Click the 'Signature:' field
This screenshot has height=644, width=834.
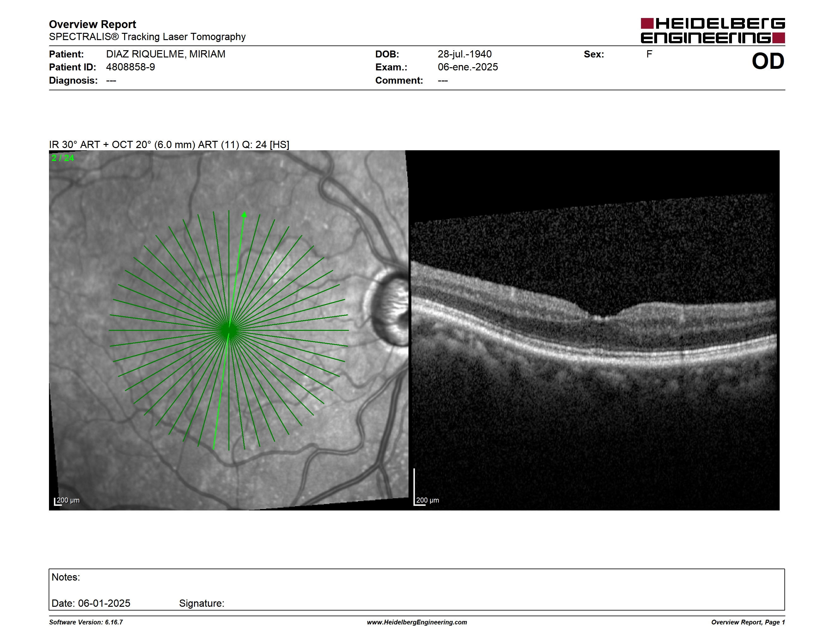click(x=202, y=604)
